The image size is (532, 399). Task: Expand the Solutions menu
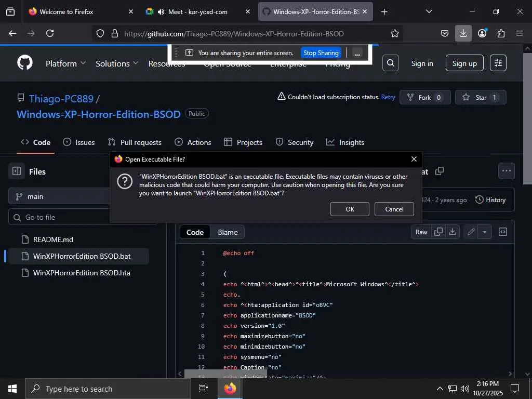coord(117,63)
